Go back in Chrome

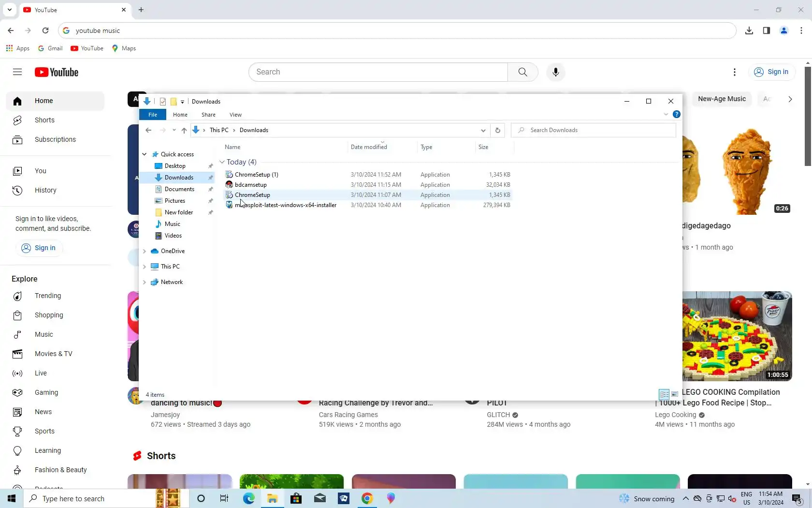pyautogui.click(x=11, y=30)
